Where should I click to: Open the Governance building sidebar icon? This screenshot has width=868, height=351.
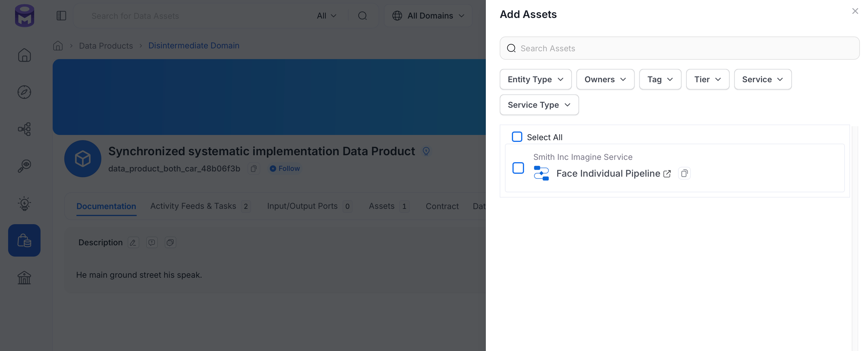(x=24, y=277)
